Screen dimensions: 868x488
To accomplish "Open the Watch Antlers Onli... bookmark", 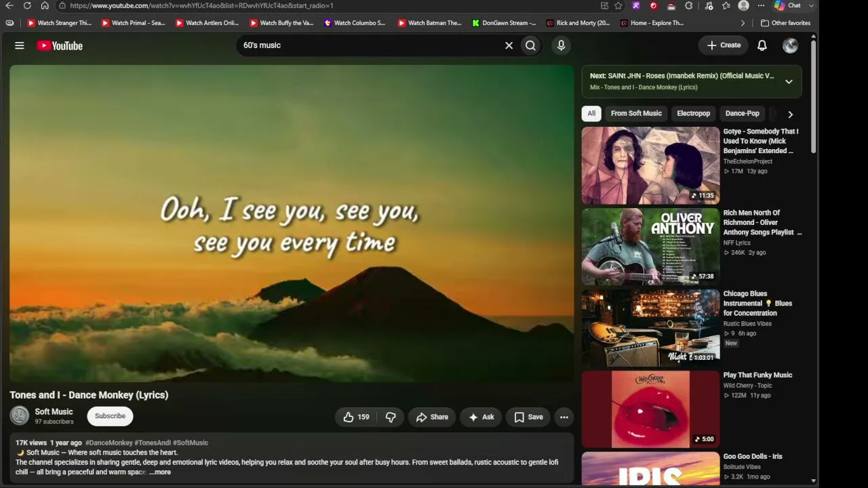I will point(207,23).
